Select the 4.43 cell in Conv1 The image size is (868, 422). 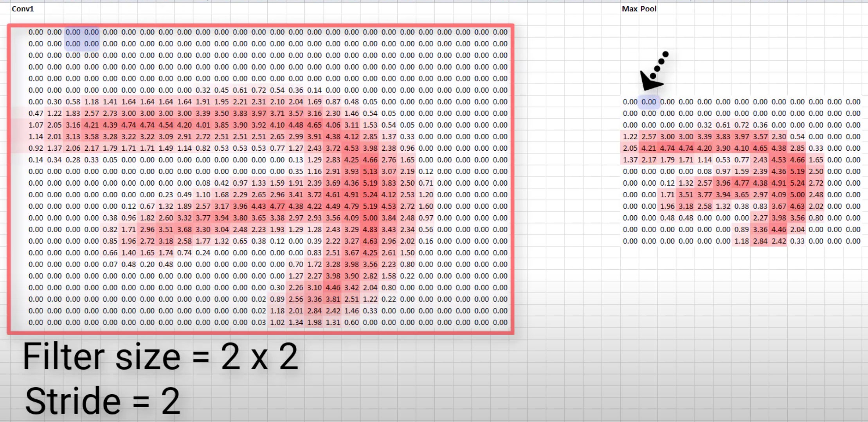(258, 206)
